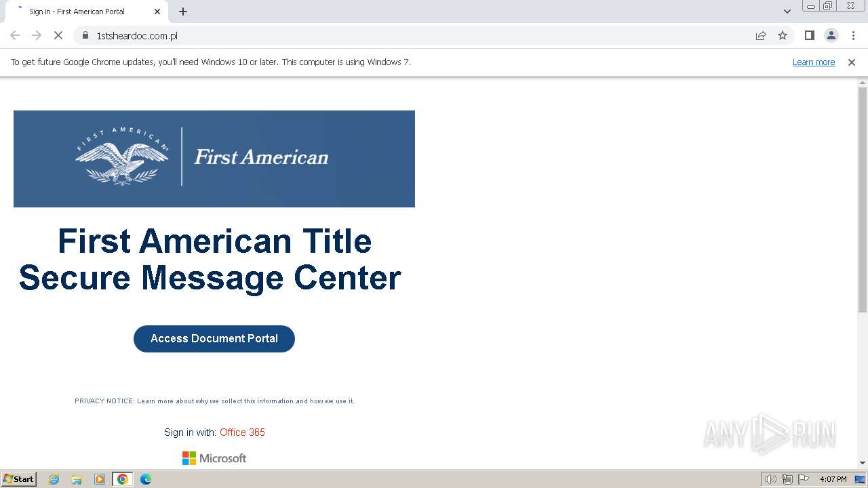
Task: Switch to Chrome taskbar button
Action: click(123, 479)
